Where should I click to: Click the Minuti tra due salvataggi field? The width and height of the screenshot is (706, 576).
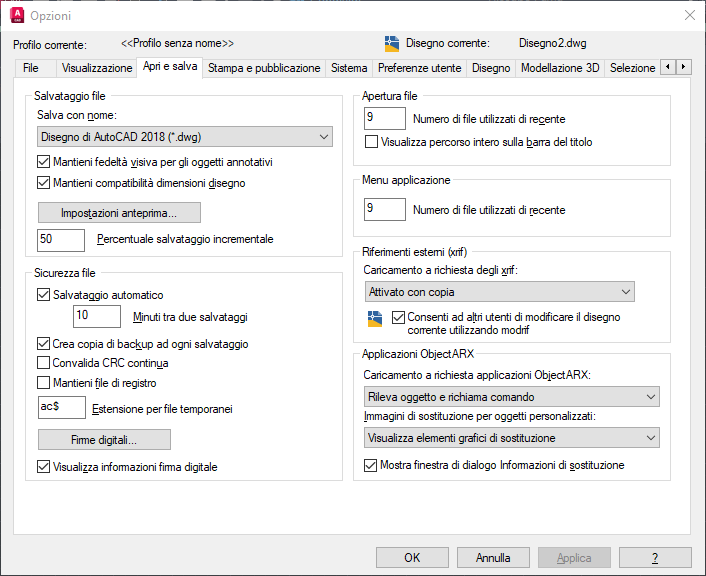97,317
